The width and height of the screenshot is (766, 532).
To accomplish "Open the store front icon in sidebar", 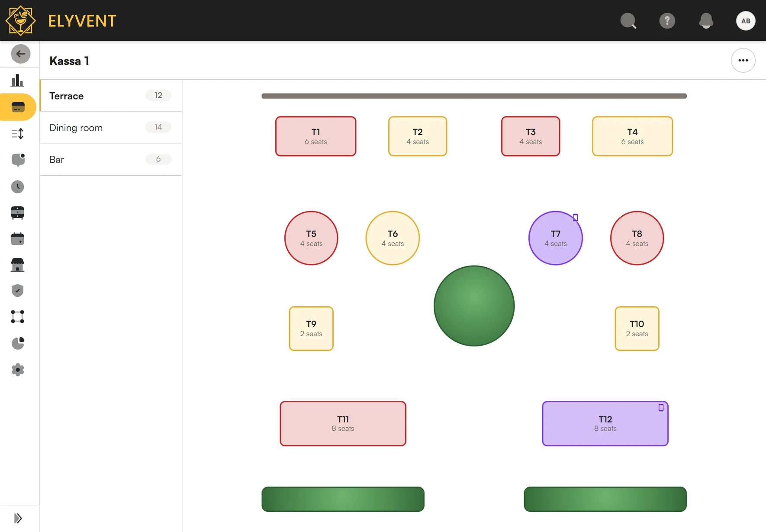I will click(x=17, y=265).
